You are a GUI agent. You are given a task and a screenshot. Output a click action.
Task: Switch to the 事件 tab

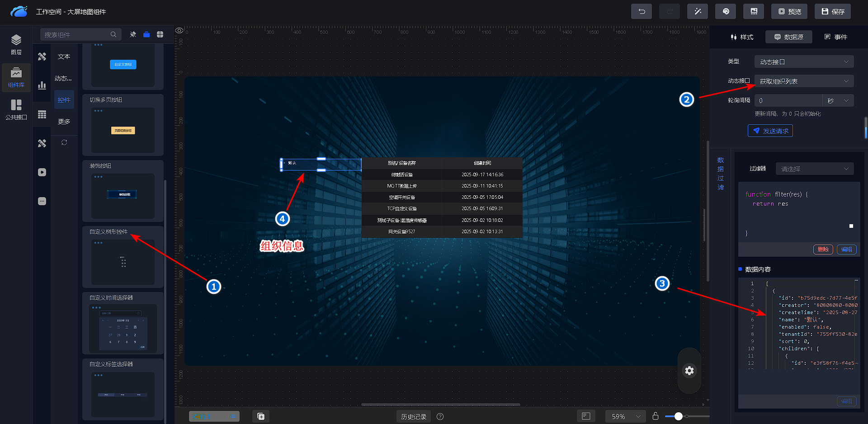tap(835, 37)
